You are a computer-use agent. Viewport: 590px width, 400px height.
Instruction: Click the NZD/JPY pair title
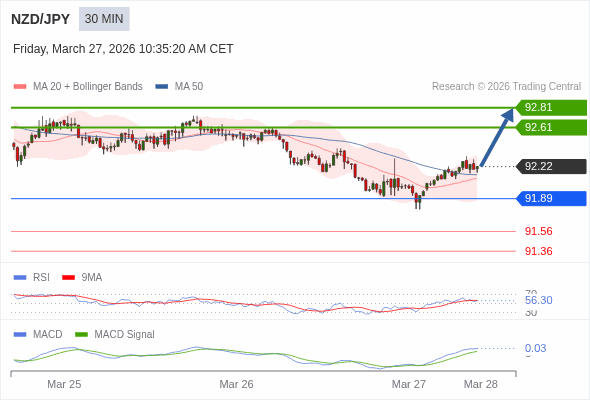[x=41, y=19]
